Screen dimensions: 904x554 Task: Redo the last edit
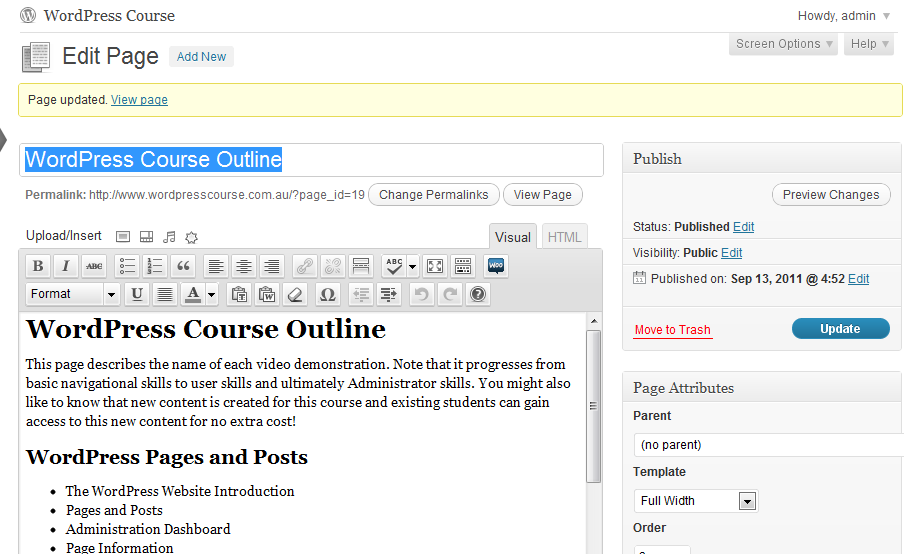click(x=450, y=294)
